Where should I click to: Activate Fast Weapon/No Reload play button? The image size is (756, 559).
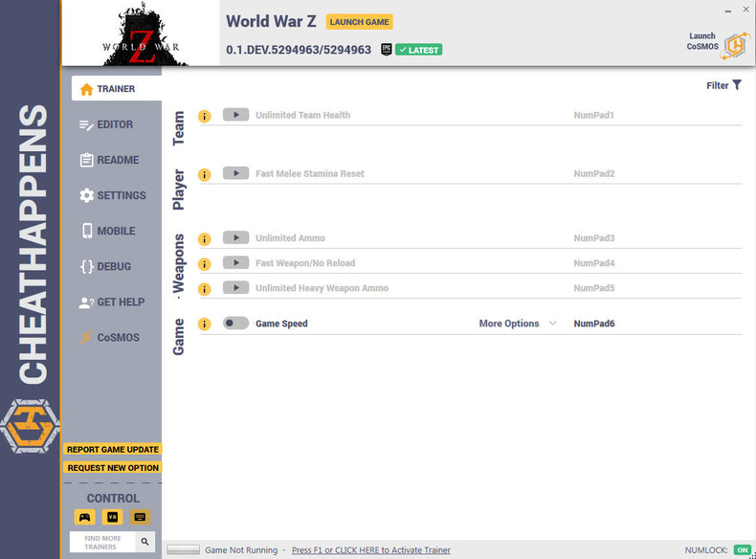click(235, 263)
